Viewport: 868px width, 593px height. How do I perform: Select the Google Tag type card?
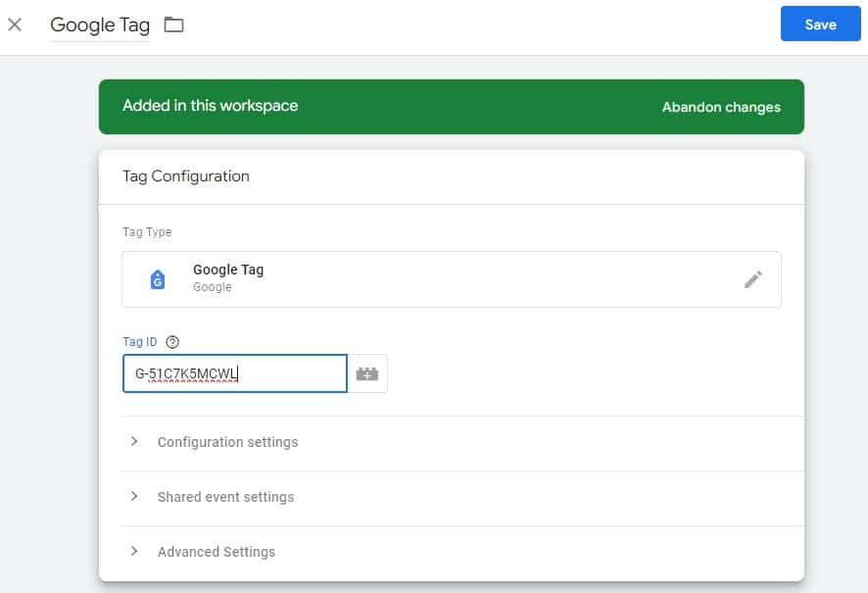pyautogui.click(x=452, y=279)
